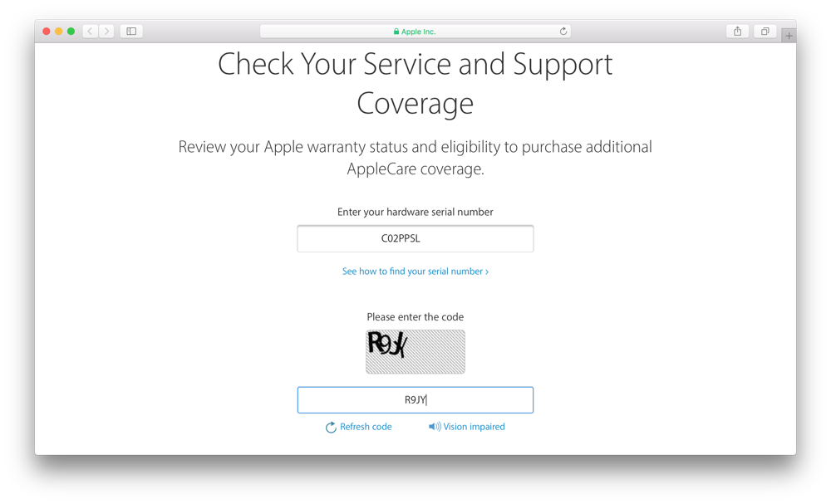Click the Refresh code link text
This screenshot has width=831, height=504.
[366, 427]
